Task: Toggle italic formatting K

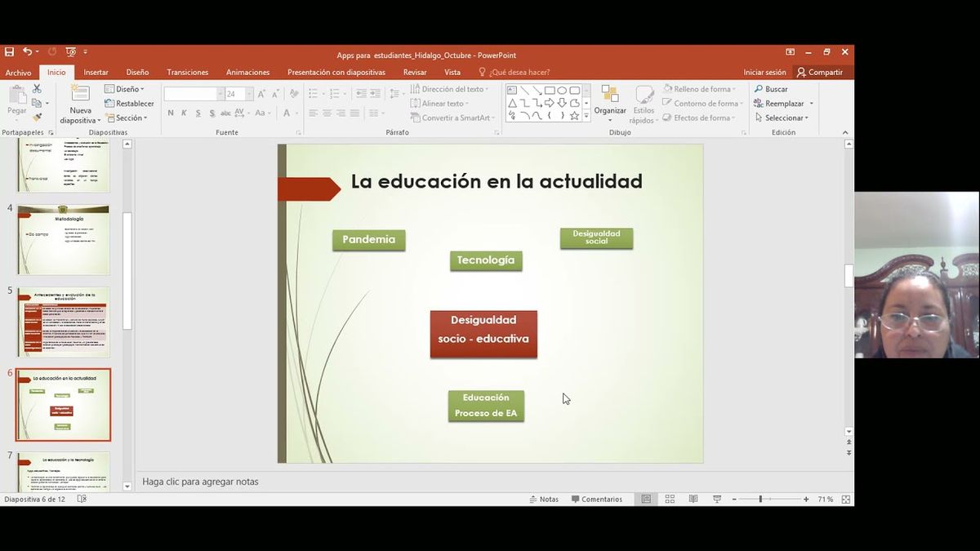Action: tap(185, 113)
